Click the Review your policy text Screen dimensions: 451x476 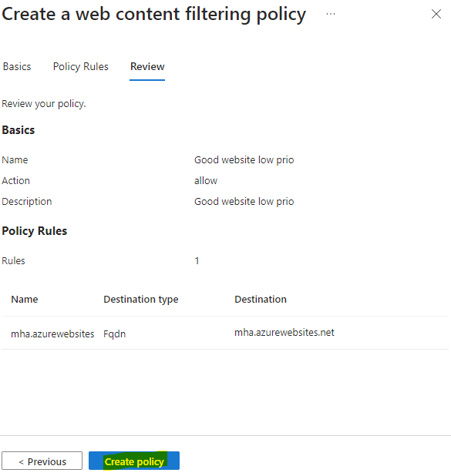(x=44, y=104)
